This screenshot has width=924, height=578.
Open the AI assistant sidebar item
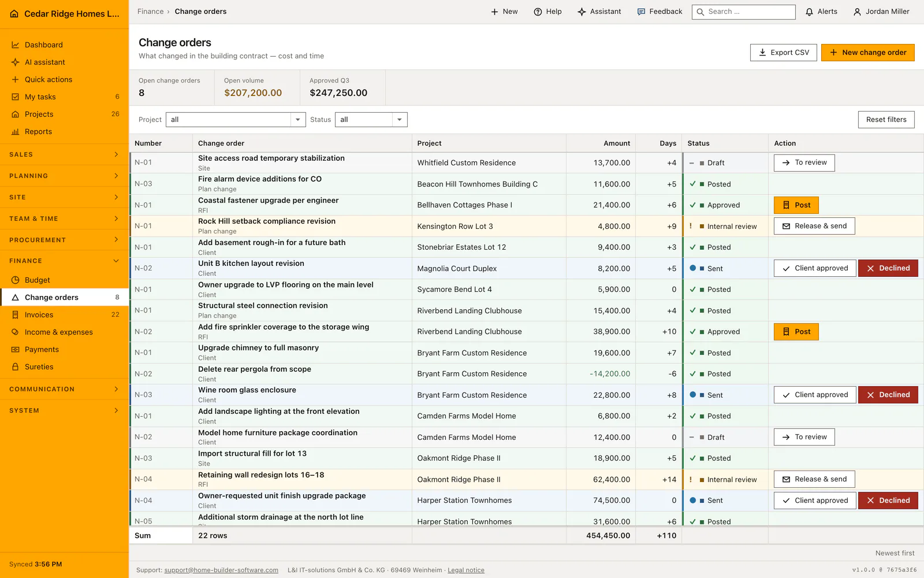click(x=64, y=62)
